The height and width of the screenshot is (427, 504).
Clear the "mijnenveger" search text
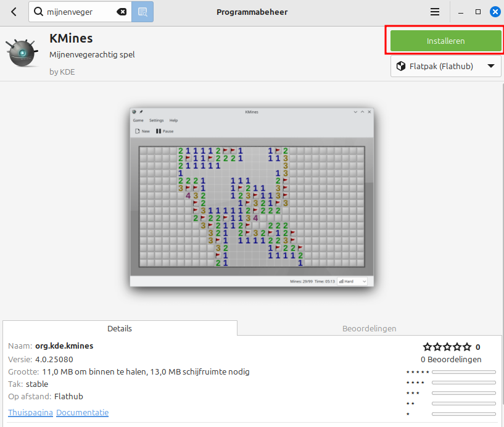[x=122, y=12]
